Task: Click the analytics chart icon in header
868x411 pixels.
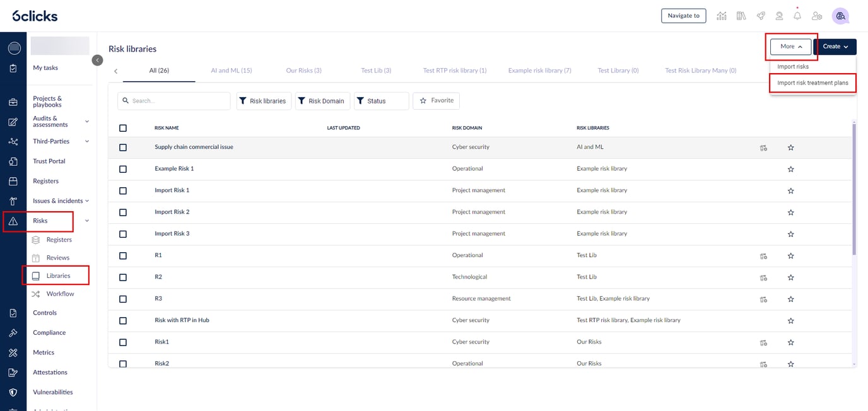Action: 722,16
